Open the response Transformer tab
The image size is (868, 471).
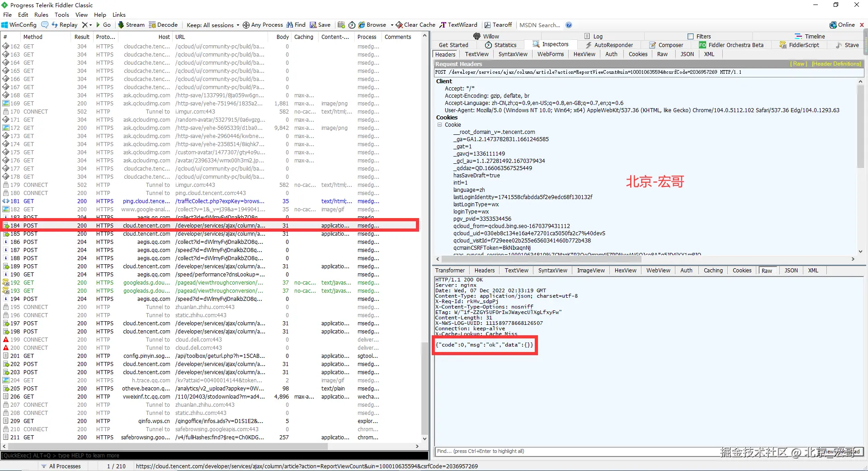click(x=450, y=271)
